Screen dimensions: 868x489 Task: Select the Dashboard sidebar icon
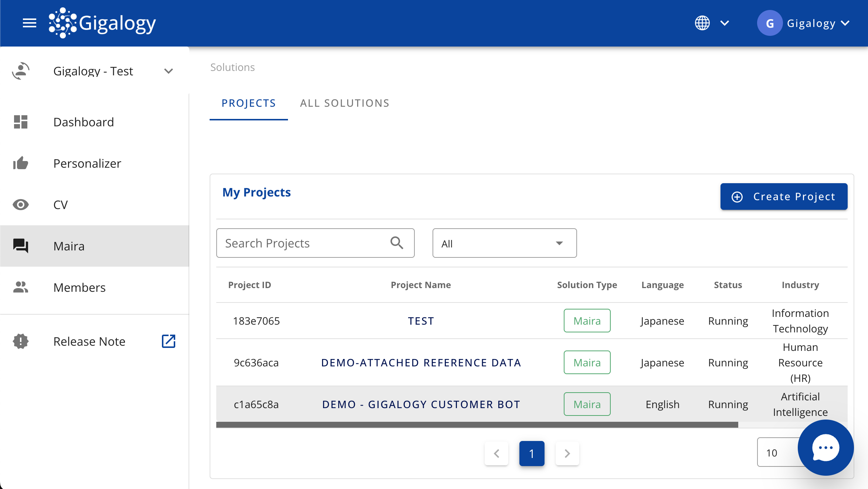(20, 122)
